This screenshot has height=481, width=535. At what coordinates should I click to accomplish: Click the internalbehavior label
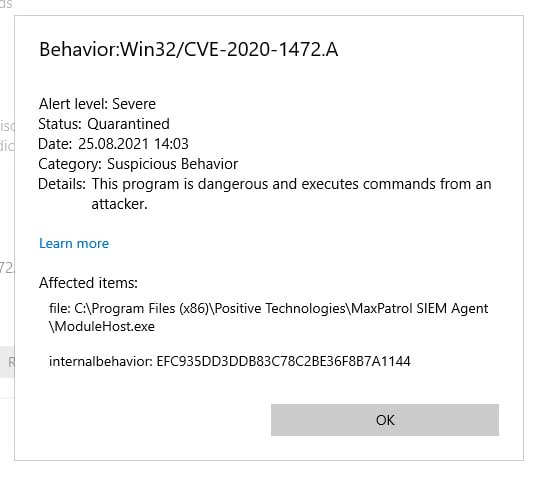tap(101, 361)
